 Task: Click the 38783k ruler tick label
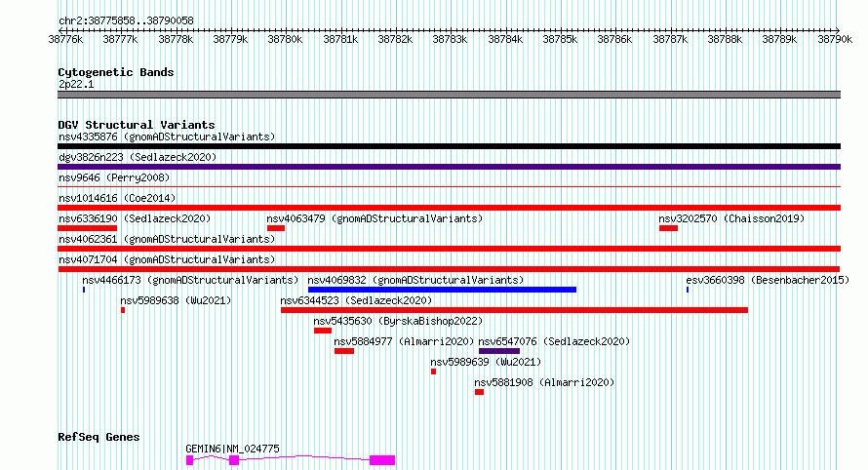(x=450, y=39)
